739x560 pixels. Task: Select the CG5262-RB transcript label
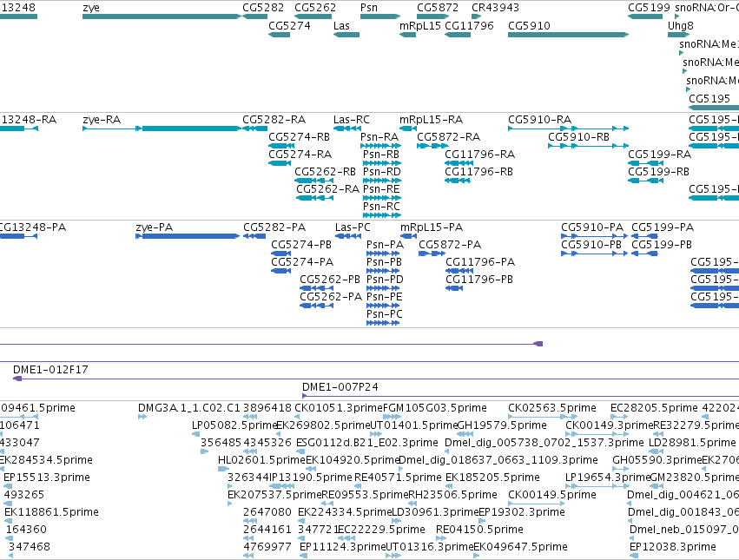325,172
